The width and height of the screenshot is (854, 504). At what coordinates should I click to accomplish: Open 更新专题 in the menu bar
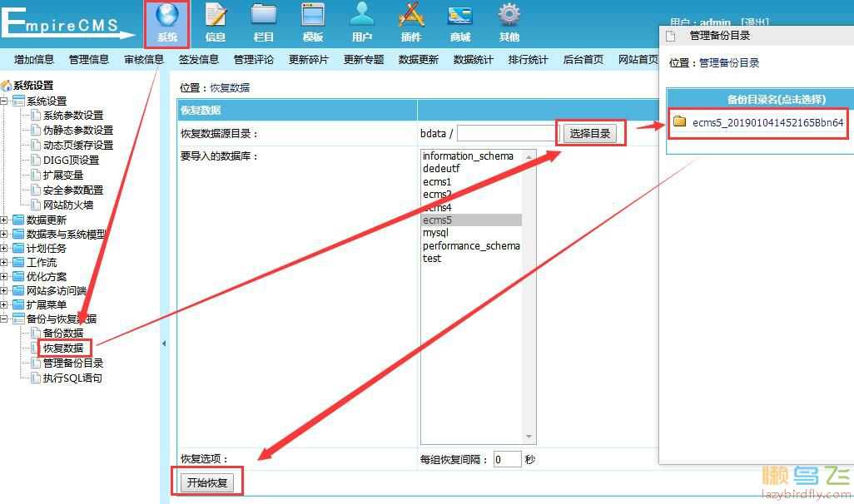[364, 59]
